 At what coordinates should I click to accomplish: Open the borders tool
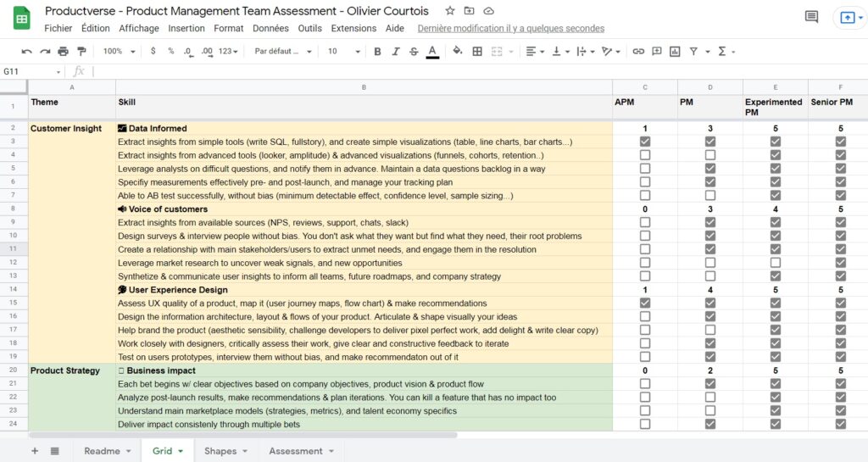pyautogui.click(x=477, y=52)
